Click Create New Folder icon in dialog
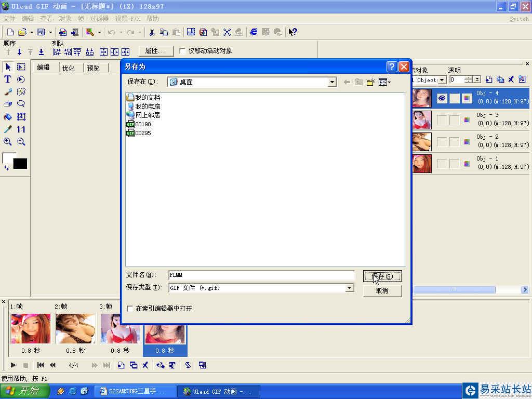The width and height of the screenshot is (532, 399). [x=370, y=82]
